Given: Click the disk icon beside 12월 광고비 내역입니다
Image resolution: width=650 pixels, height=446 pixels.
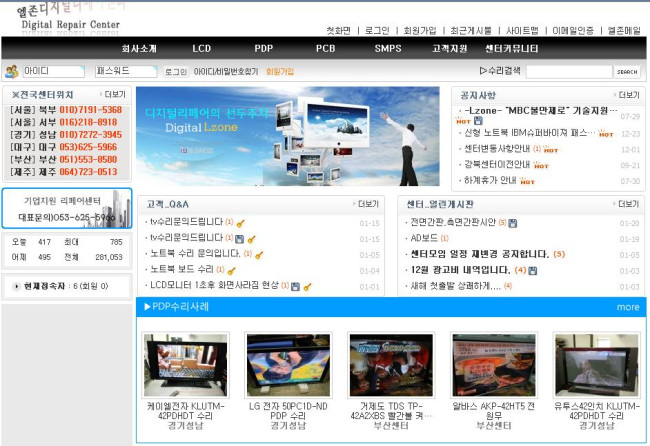Looking at the screenshot, I should tap(531, 270).
